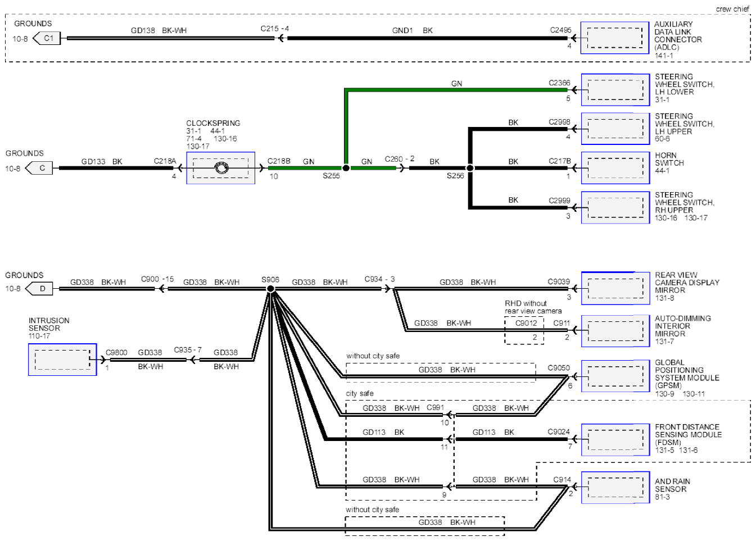Click the 'crew chief' label

click(x=732, y=9)
